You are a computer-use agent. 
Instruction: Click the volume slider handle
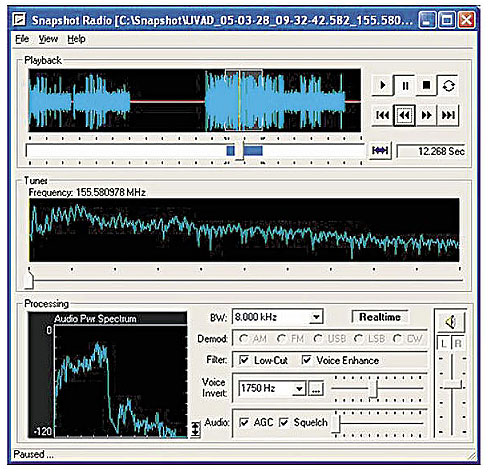pyautogui.click(x=452, y=385)
